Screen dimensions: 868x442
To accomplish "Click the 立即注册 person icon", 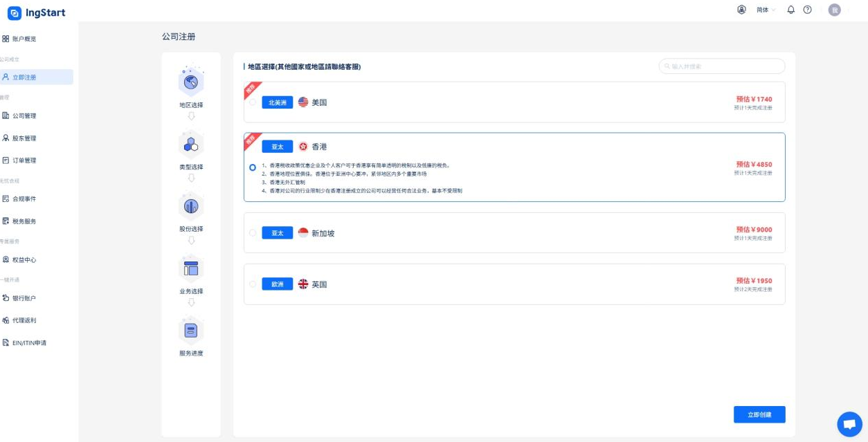I will (x=6, y=77).
